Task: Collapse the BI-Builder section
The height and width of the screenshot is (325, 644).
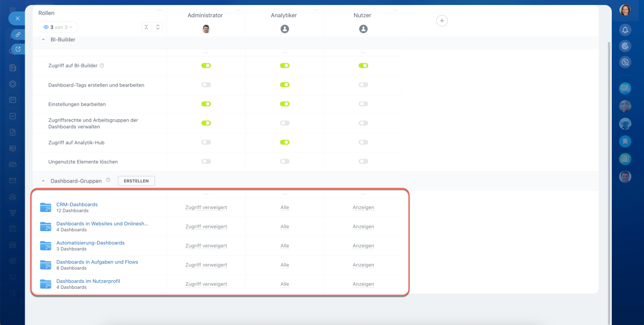Action: click(x=43, y=39)
